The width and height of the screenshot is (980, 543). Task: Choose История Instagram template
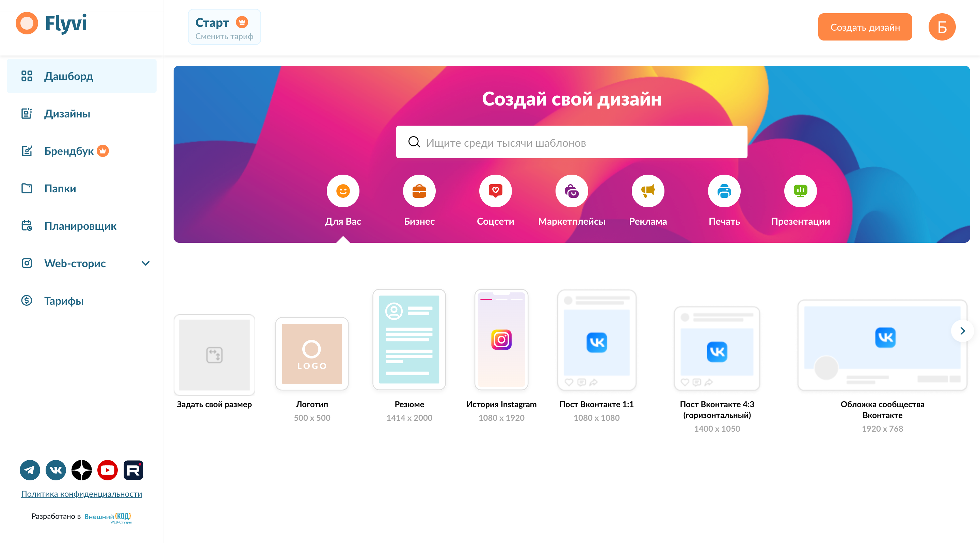(x=501, y=339)
